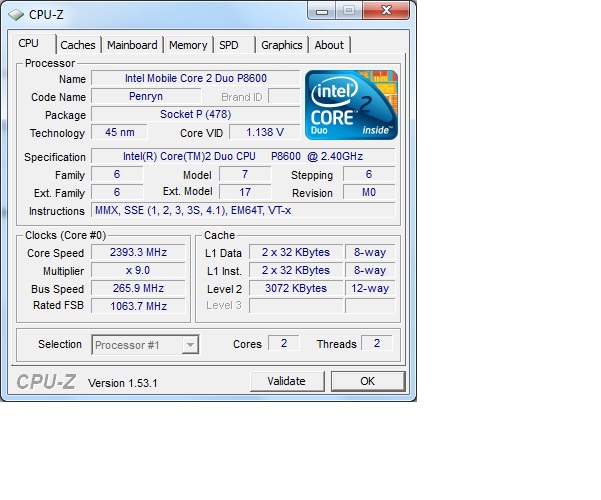Click the Threads count field
The image size is (601, 500).
pos(377,343)
